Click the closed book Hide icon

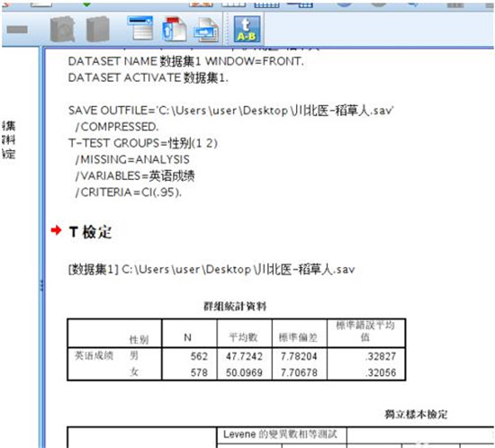pos(98,30)
